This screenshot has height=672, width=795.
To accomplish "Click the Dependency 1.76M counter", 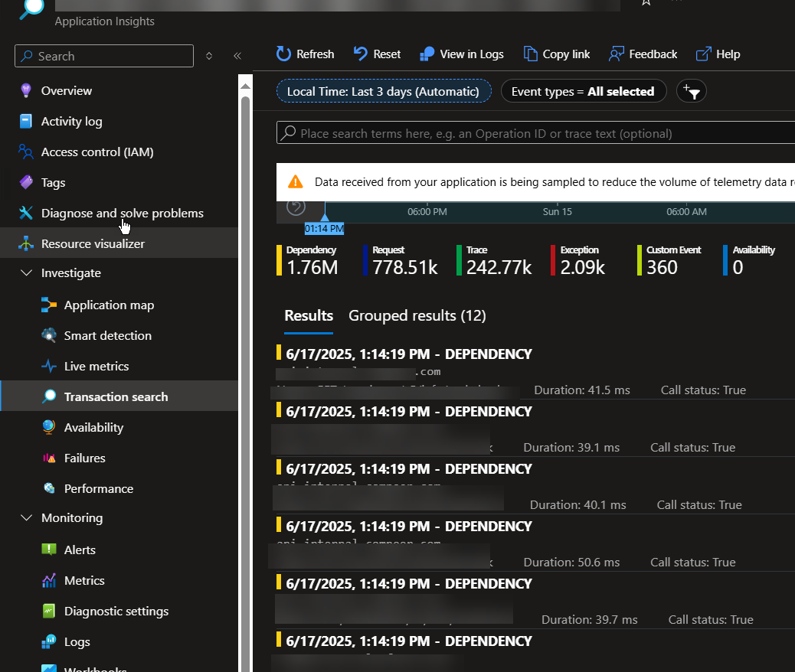I will pyautogui.click(x=307, y=260).
